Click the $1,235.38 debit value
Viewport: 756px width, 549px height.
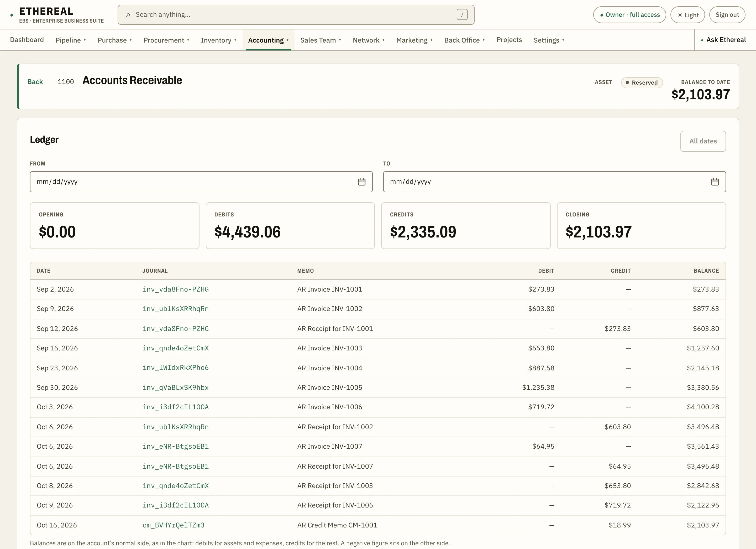coord(538,387)
